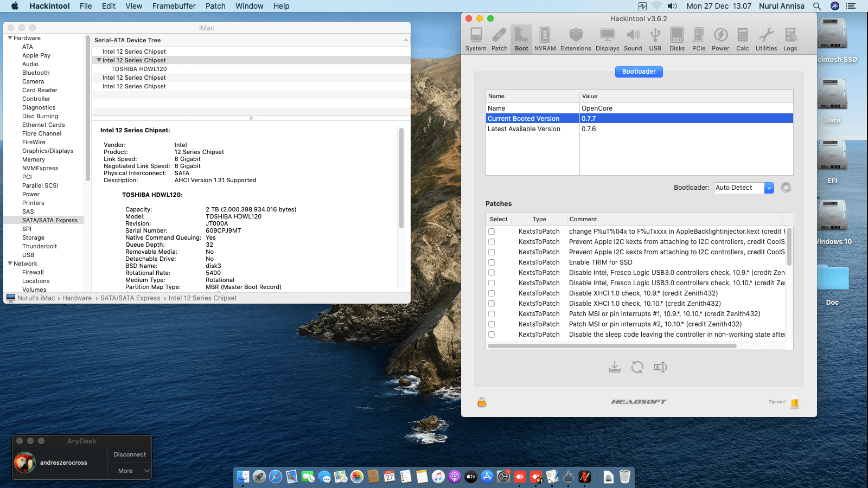Open the NVRAM toolbar section

point(545,39)
